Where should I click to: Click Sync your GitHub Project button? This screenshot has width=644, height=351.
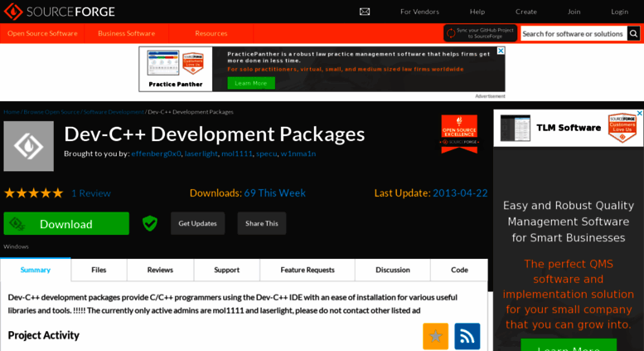pyautogui.click(x=480, y=33)
